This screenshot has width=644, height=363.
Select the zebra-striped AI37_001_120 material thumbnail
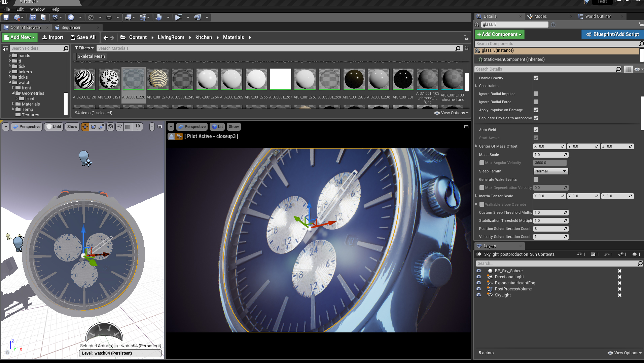click(x=84, y=79)
